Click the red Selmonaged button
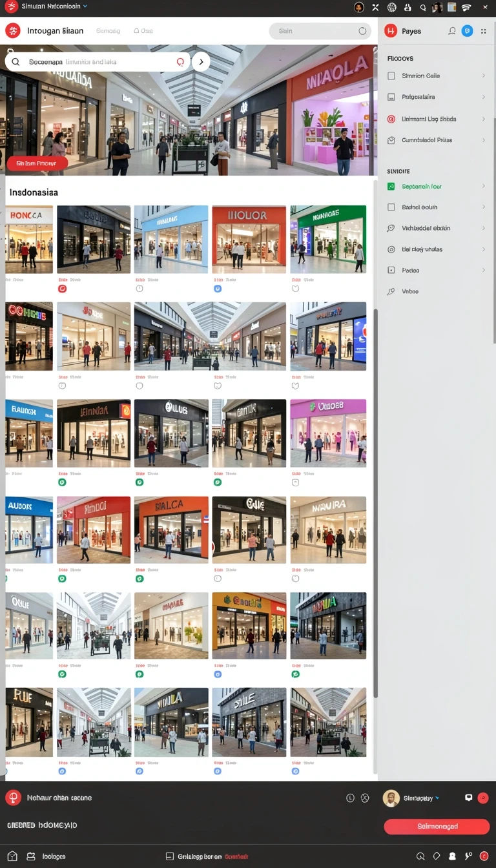The width and height of the screenshot is (496, 868). (x=437, y=827)
